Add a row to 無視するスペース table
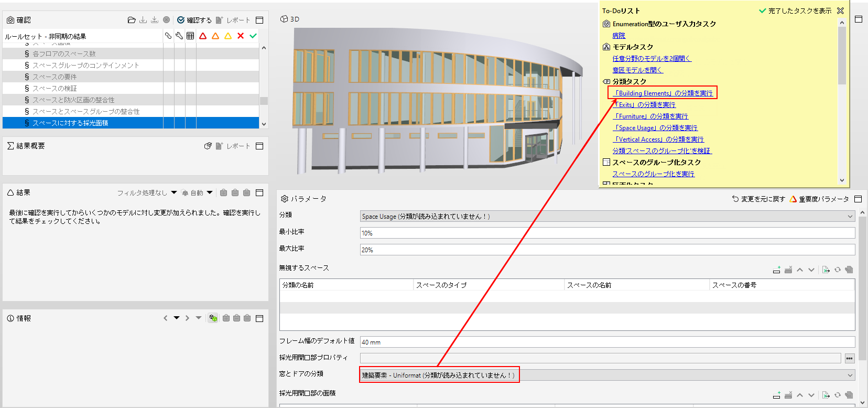The image size is (868, 408). 777,270
